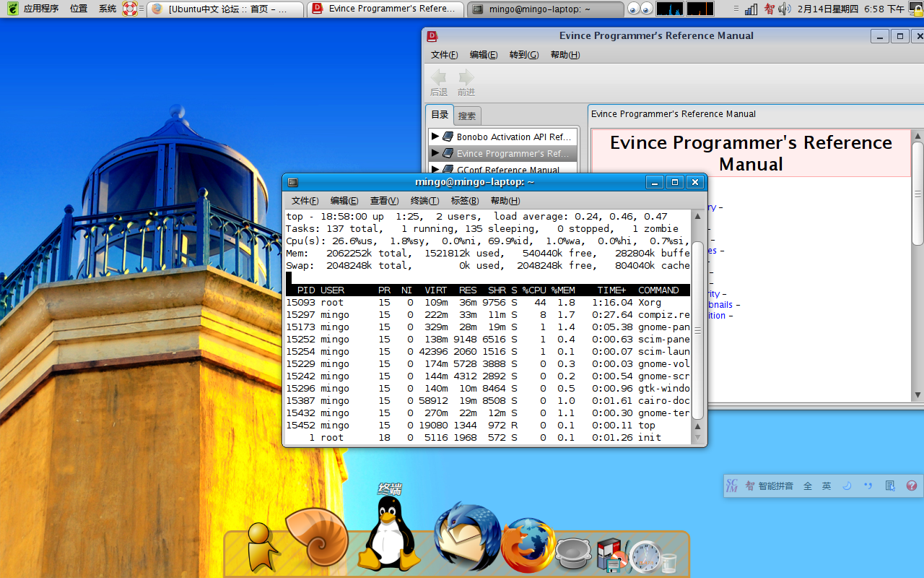This screenshot has width=924, height=578.
Task: Open help browser 帮助(H) menu
Action: [565, 55]
